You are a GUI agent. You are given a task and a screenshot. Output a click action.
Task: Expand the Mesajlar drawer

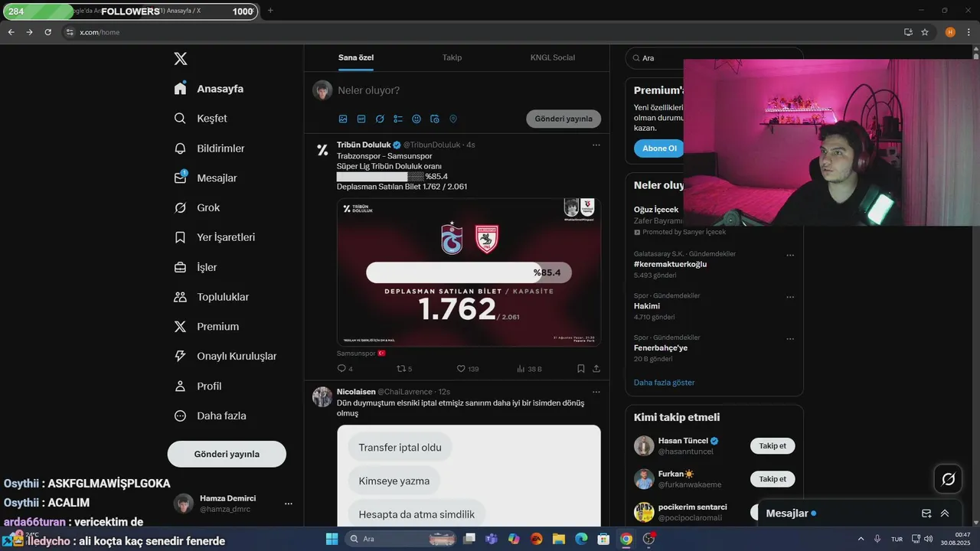click(945, 514)
